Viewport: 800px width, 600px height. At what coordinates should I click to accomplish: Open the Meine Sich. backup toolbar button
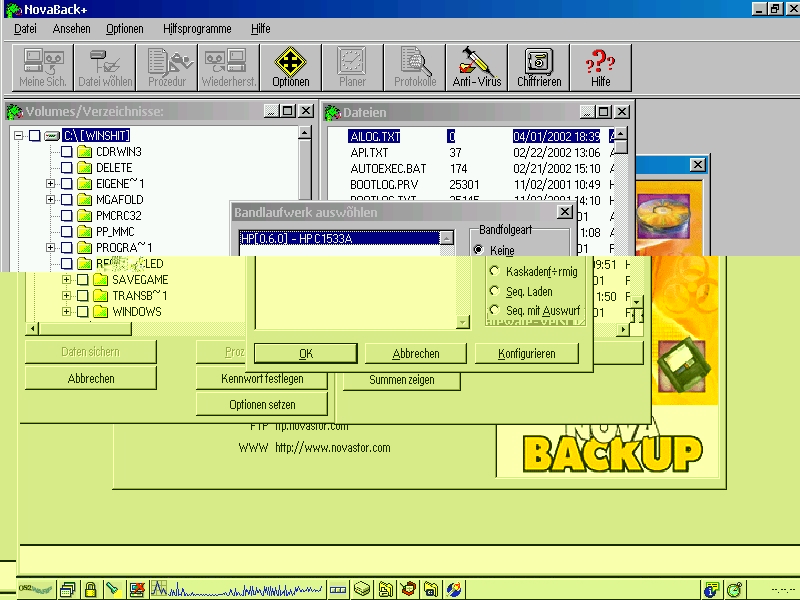43,67
